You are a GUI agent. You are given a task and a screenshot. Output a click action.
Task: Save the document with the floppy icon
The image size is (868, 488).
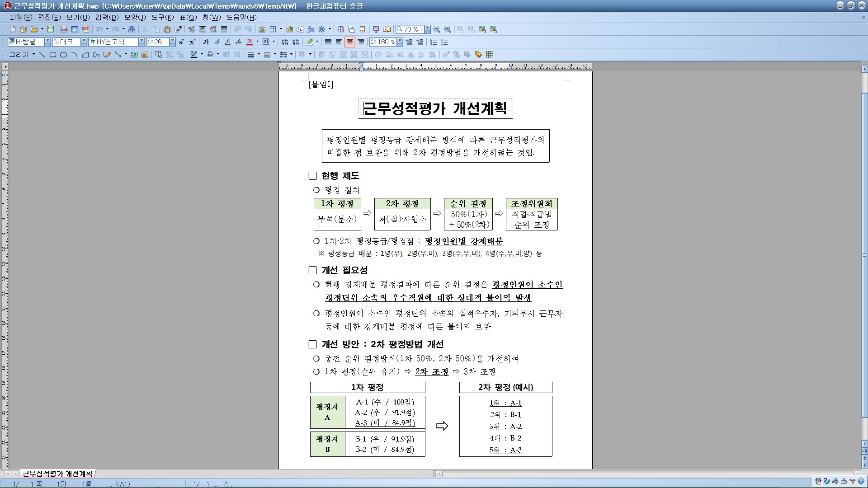click(51, 29)
